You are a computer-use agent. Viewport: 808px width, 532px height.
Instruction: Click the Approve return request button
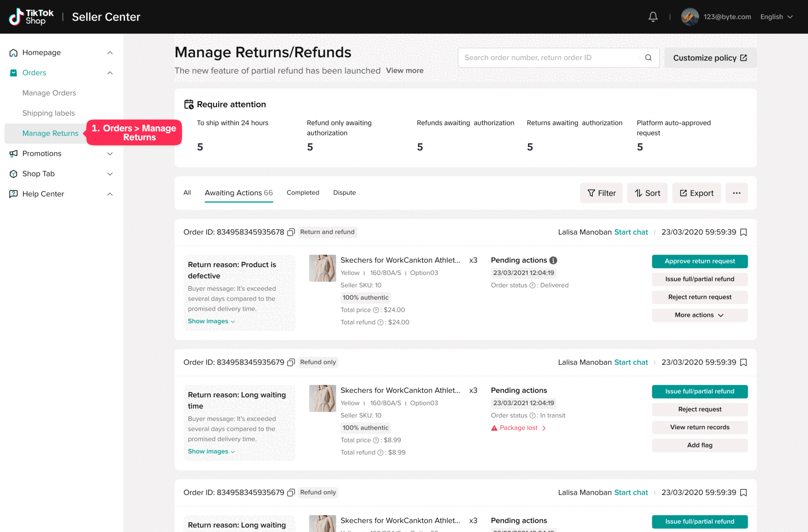click(699, 261)
